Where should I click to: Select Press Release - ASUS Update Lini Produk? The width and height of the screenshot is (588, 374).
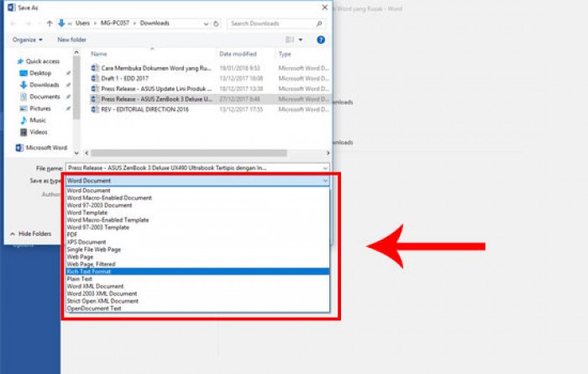[x=156, y=89]
